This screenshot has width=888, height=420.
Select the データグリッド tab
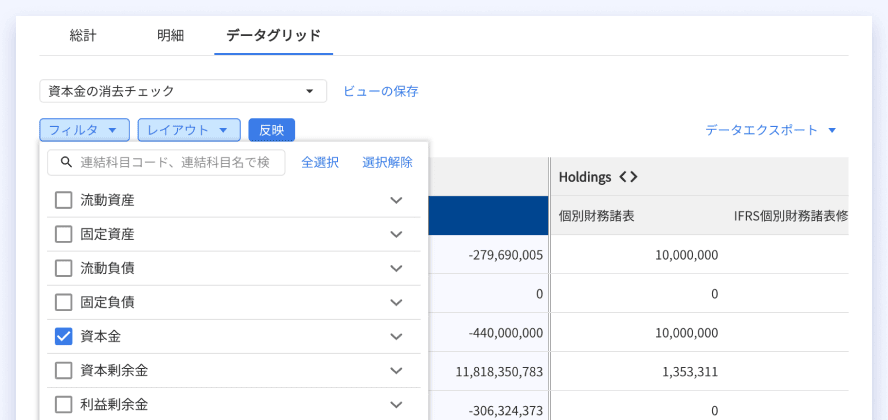pyautogui.click(x=274, y=36)
